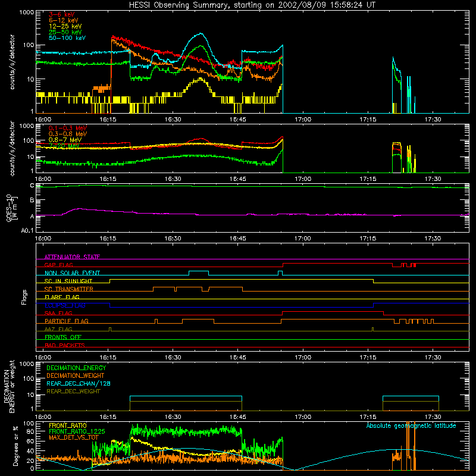Click the cyan REAR_DEC_CHAN box starting 16:20
The image size is (476, 476).
186,396
